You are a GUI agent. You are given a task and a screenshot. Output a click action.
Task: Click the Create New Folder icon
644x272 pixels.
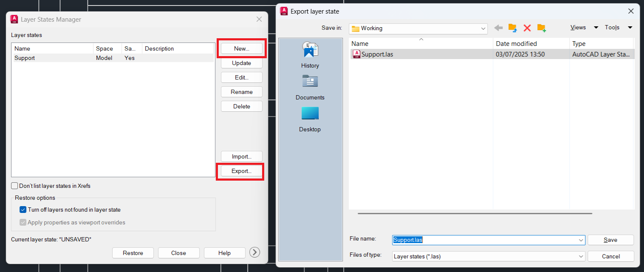[541, 28]
